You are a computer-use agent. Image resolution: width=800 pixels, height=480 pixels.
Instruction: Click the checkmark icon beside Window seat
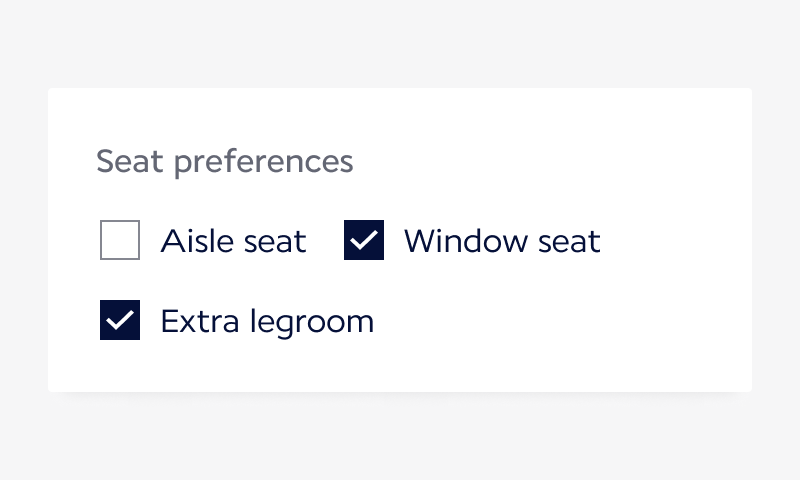coord(364,241)
